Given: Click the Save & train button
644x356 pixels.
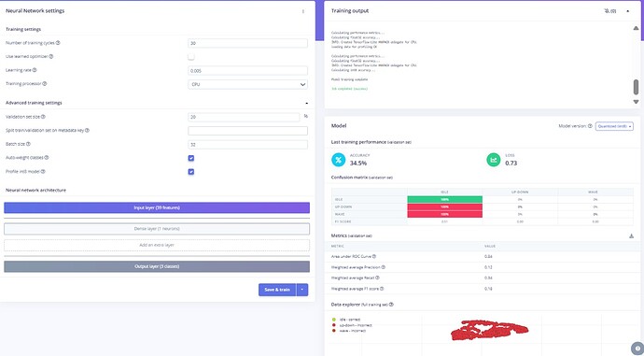Looking at the screenshot, I should click(x=277, y=290).
